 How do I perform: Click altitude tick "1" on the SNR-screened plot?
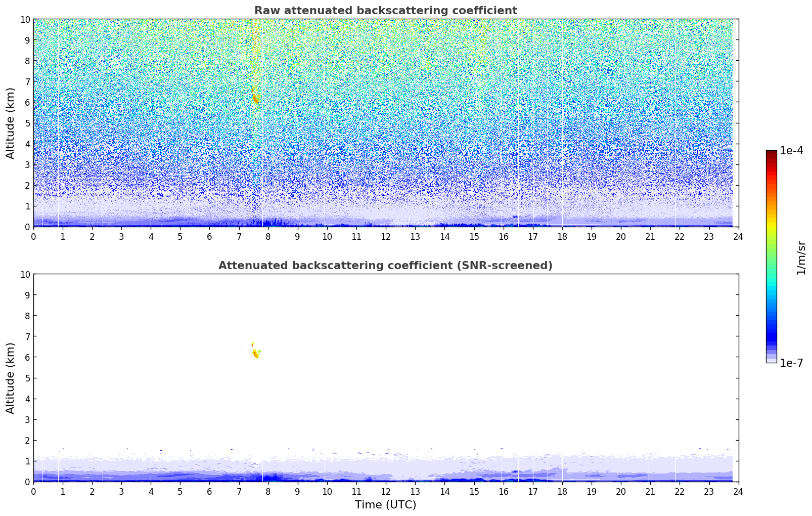(x=27, y=461)
